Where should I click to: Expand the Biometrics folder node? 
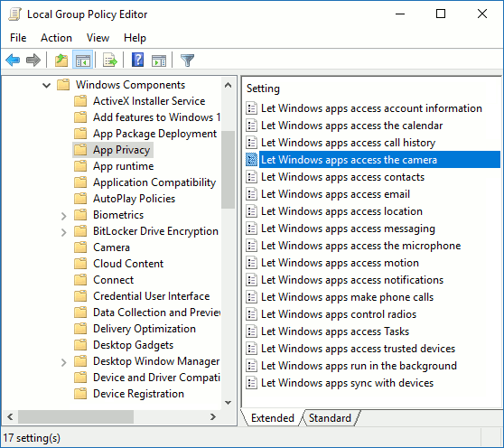pos(63,216)
